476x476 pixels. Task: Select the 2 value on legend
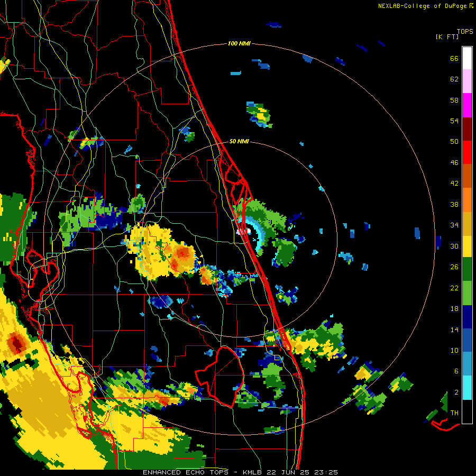click(x=456, y=392)
